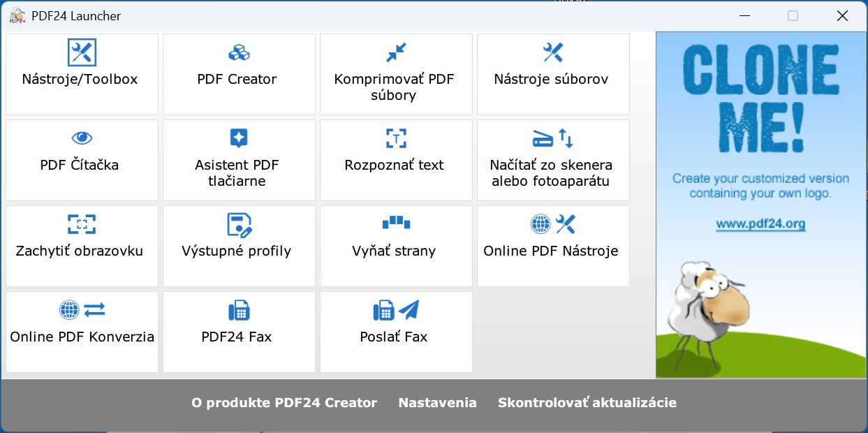Launch PDF Creator via its cubes icon
Image resolution: width=868 pixels, height=433 pixels.
[x=239, y=52]
